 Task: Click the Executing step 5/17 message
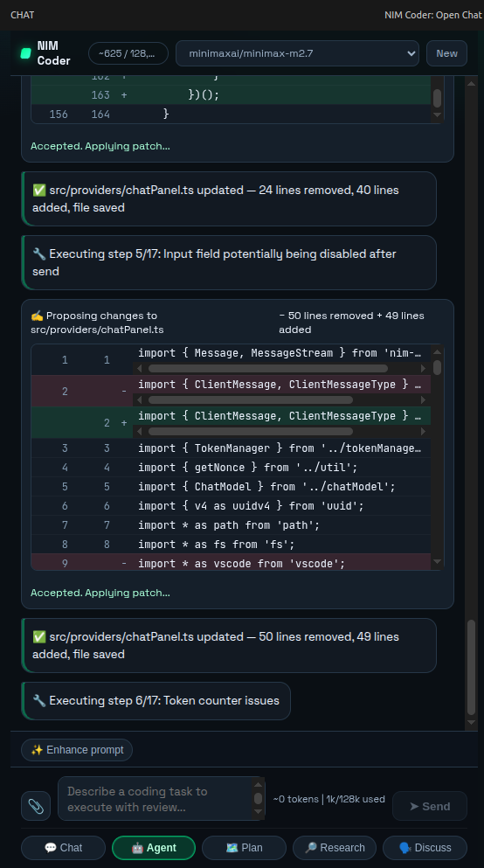point(229,262)
